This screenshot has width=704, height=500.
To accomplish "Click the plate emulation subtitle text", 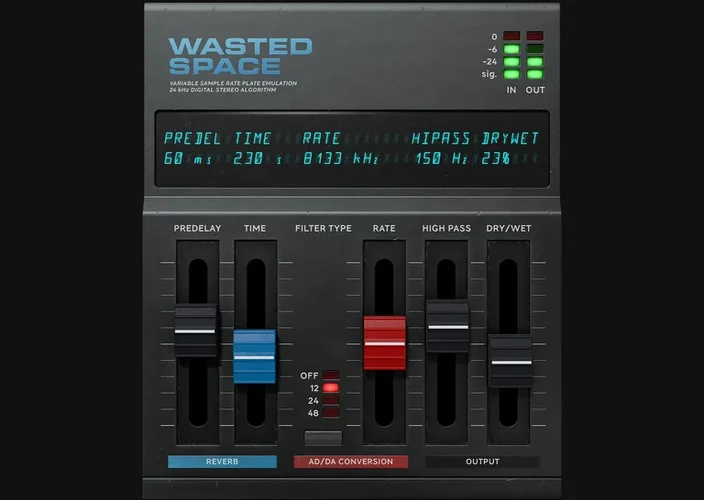I will 233,86.
